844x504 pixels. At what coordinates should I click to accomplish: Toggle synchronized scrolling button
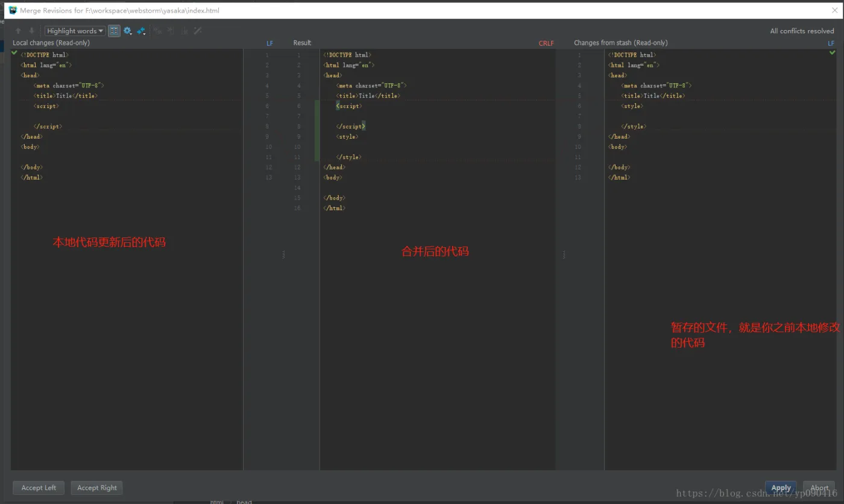coord(114,31)
